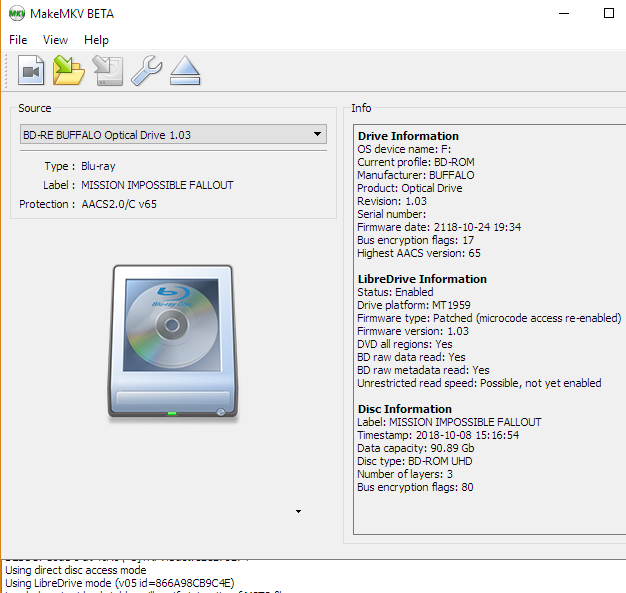Image resolution: width=626 pixels, height=593 pixels.
Task: Click the Open files video icon
Action: click(31, 70)
